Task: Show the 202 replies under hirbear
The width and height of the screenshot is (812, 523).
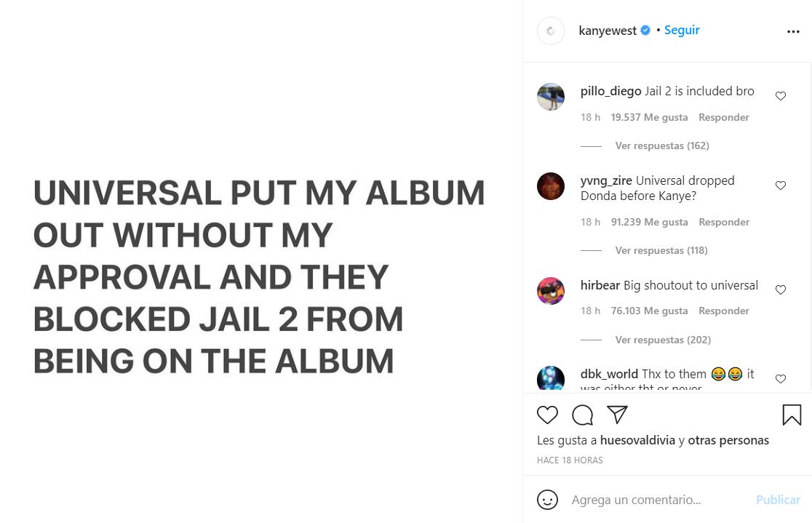Action: pyautogui.click(x=662, y=340)
